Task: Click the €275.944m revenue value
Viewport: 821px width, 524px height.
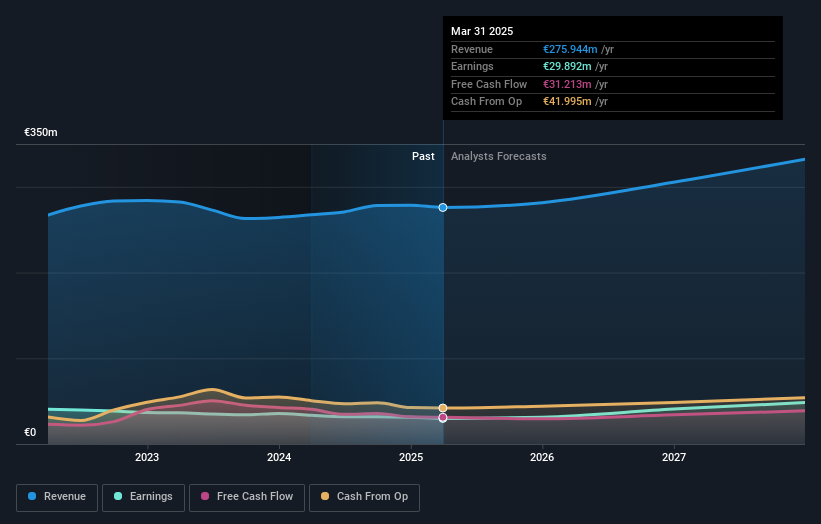Action: pos(570,49)
